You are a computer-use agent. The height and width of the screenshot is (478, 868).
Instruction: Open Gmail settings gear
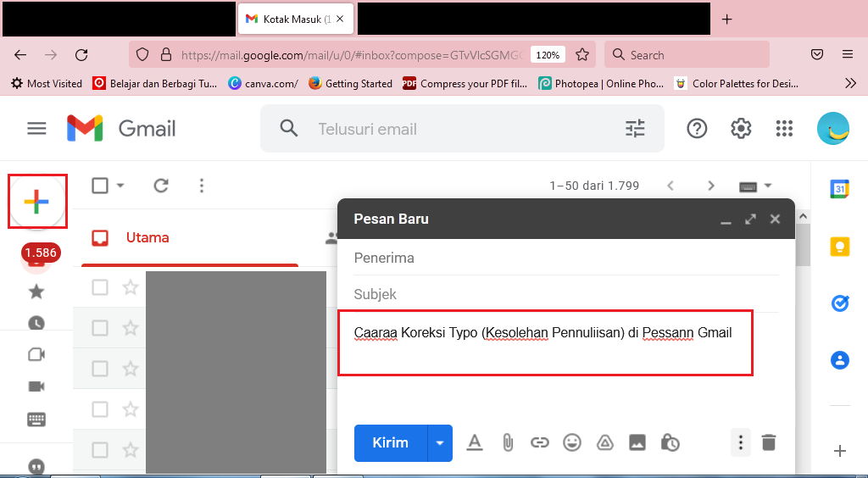tap(741, 129)
